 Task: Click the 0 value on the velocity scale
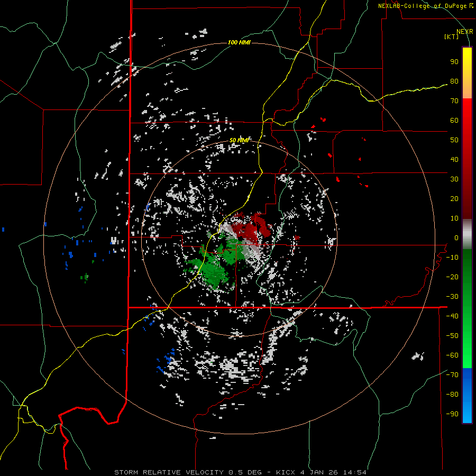[x=456, y=238]
